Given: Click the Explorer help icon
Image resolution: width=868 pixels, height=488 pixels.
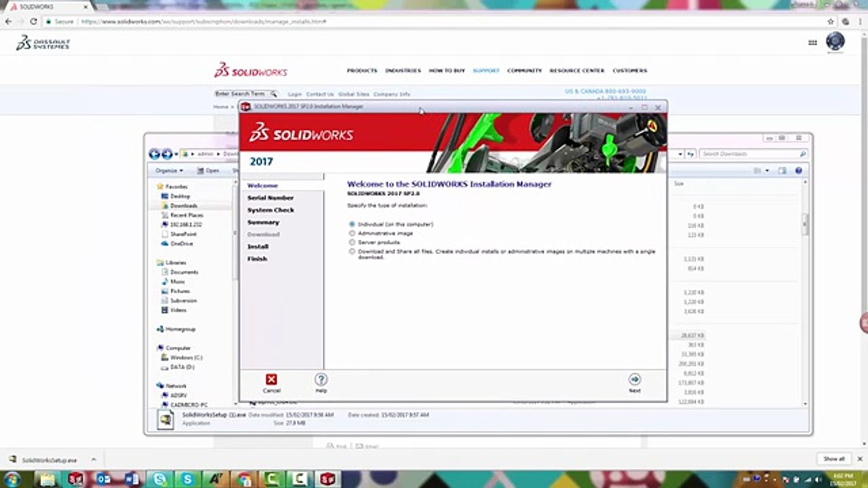Looking at the screenshot, I should point(798,170).
